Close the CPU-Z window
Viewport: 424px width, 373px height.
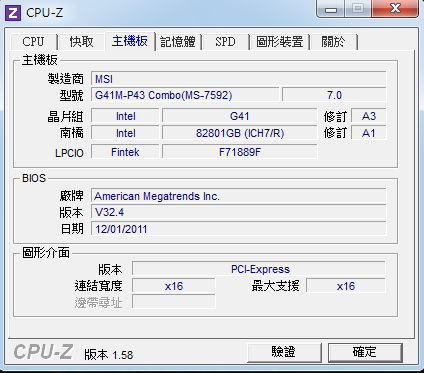click(x=395, y=8)
